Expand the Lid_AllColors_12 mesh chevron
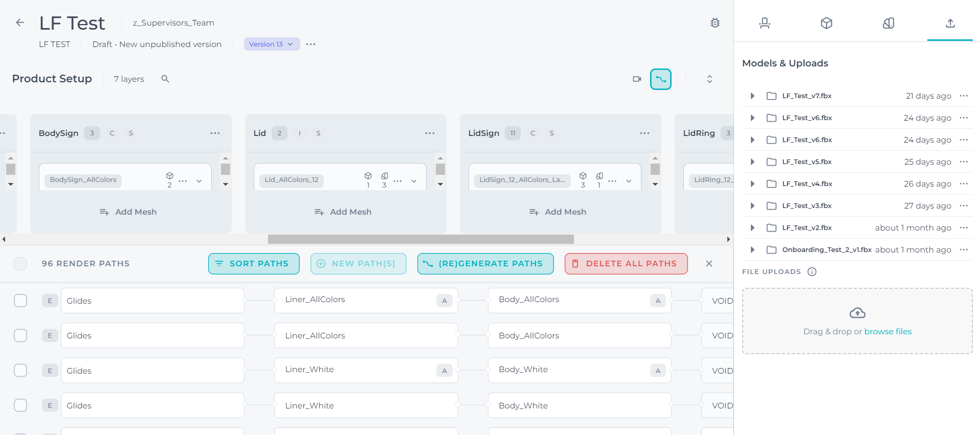 (414, 181)
